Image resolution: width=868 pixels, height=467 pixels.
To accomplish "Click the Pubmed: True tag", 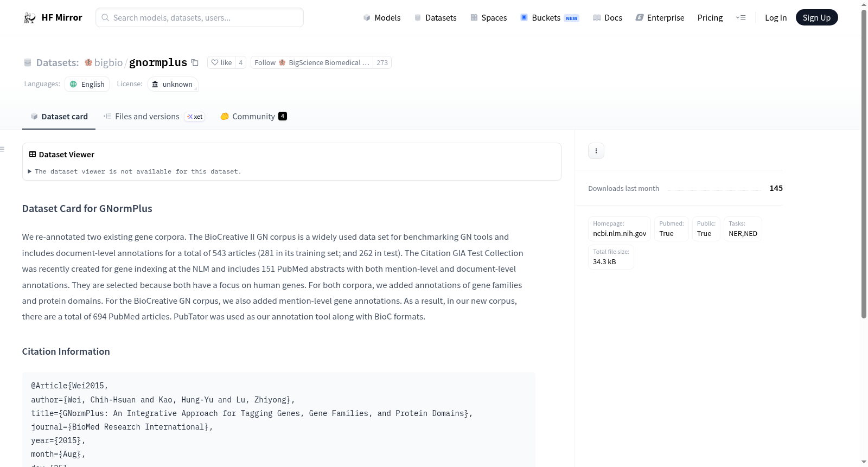I will [672, 229].
